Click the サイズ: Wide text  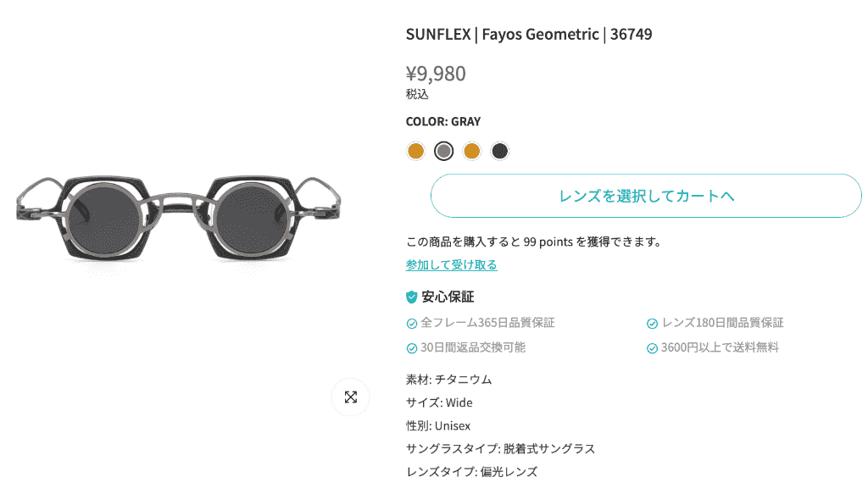pos(439,402)
